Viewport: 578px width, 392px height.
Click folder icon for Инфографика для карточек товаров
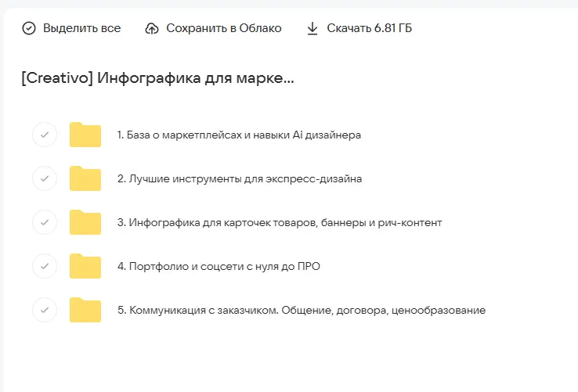(x=85, y=222)
